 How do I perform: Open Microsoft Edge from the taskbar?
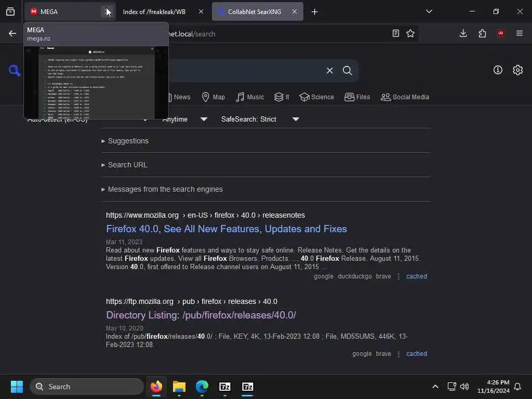[x=202, y=387]
